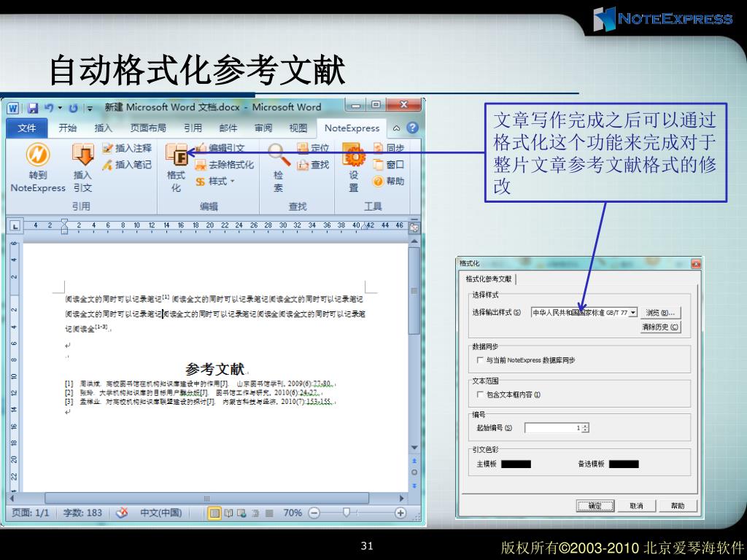Click the tab selector box left of the ruler
747x560 pixels.
15,226
